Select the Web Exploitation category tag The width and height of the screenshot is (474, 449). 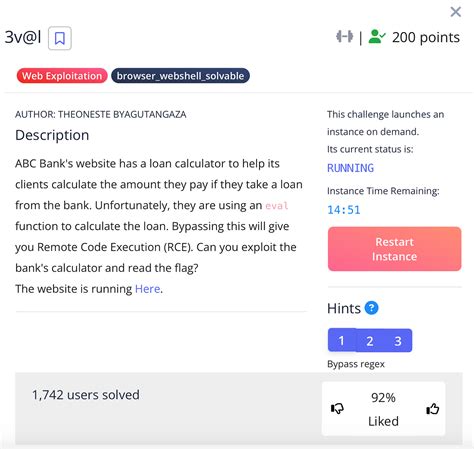click(x=62, y=76)
